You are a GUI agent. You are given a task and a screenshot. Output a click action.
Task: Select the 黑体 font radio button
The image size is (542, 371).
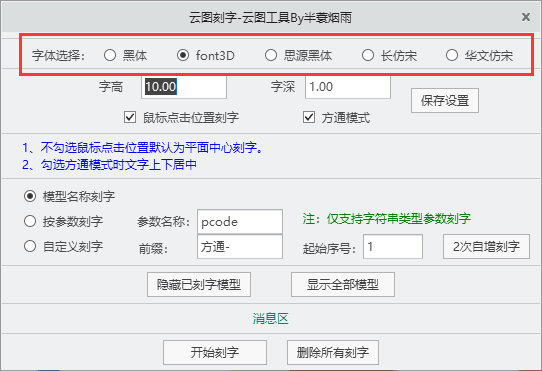pos(110,55)
